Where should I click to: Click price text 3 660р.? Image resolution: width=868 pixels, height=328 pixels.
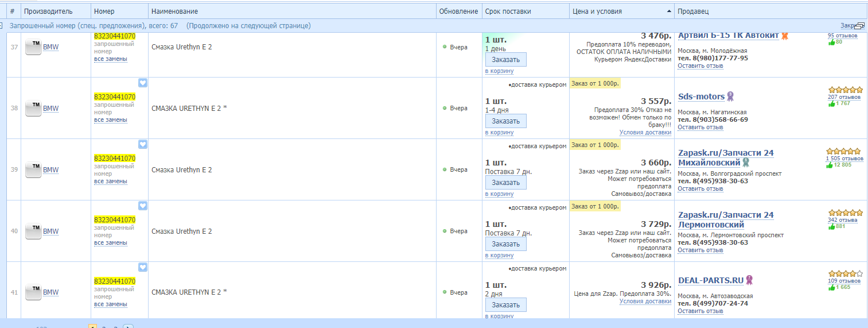click(x=656, y=162)
